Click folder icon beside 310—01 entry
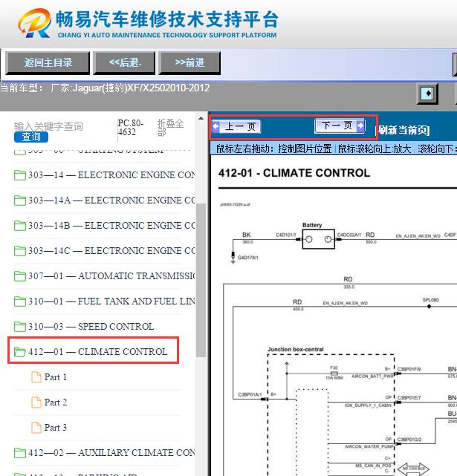The height and width of the screenshot is (476, 457). pos(20,301)
